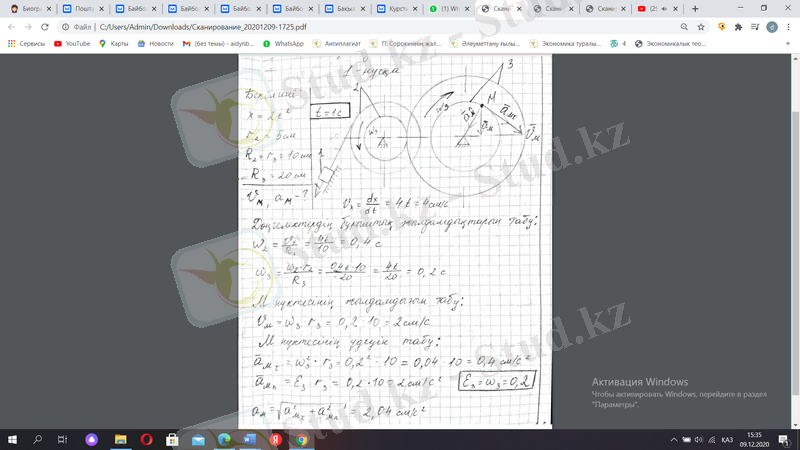Open the YouTube bookmark
Image resolution: width=800 pixels, height=450 pixels.
point(72,44)
